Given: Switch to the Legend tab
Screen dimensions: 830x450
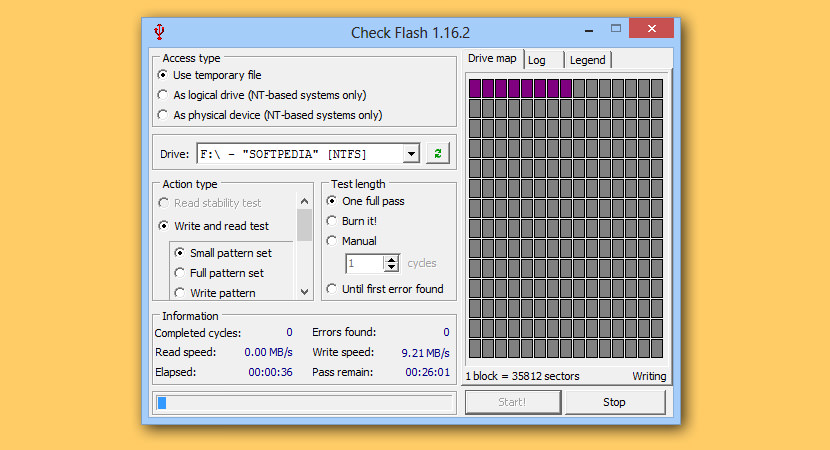Looking at the screenshot, I should pos(588,60).
